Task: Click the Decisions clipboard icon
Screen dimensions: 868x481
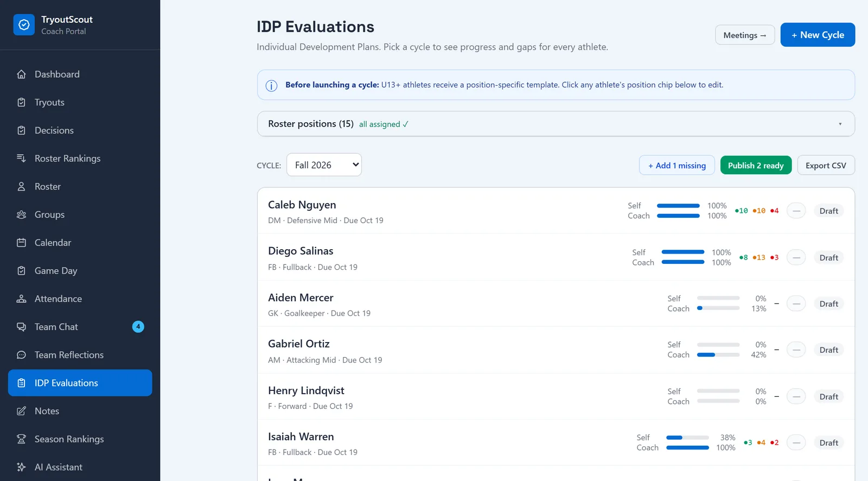Action: 21,130
